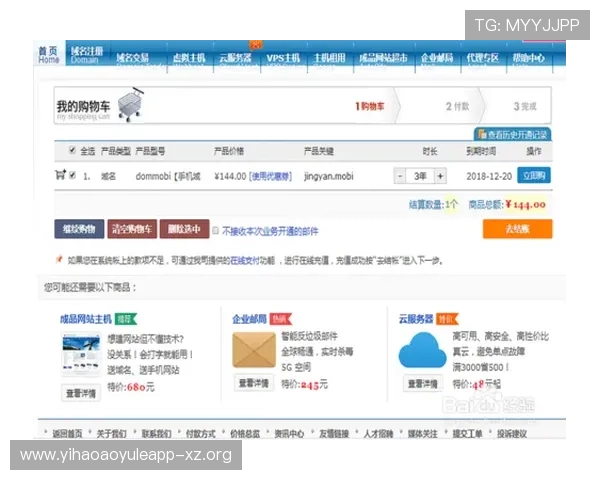Click 查看详情 under 企业邮局
Screen dimensions: 600x480
pyautogui.click(x=254, y=383)
